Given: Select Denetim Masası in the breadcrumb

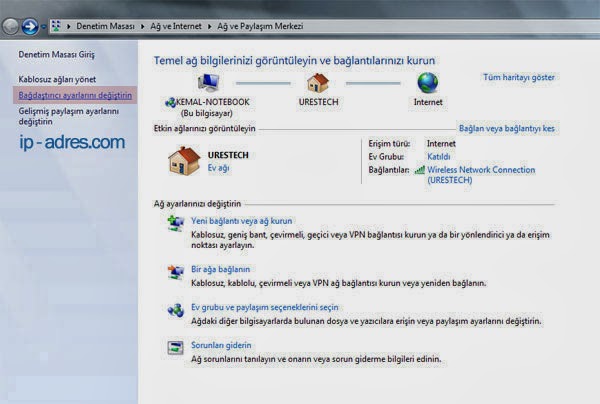Looking at the screenshot, I should [105, 26].
